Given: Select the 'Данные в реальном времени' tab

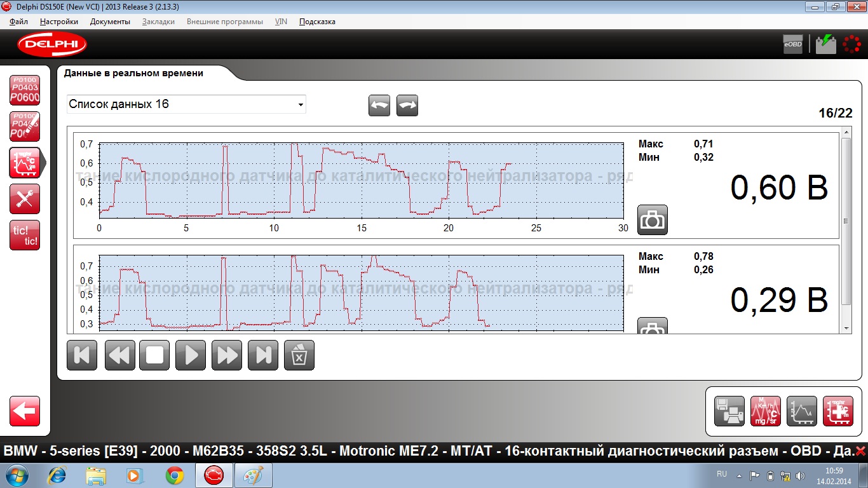Looking at the screenshot, I should pos(134,73).
